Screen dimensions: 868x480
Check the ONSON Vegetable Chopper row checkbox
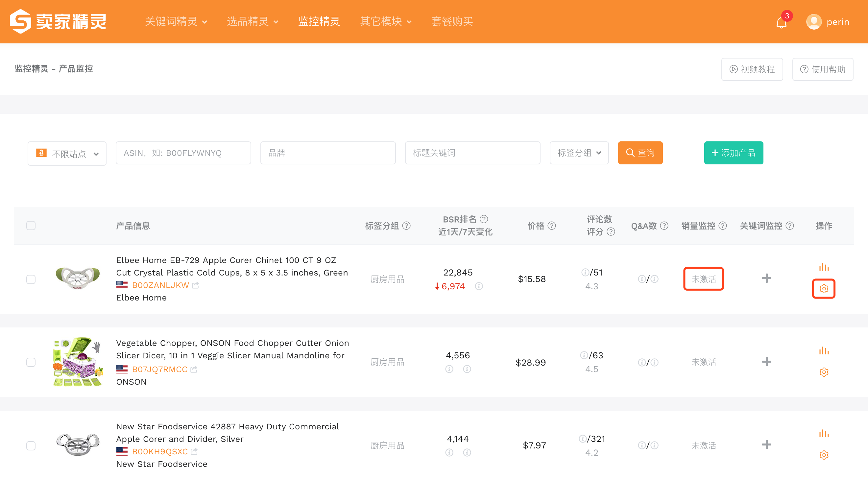[x=31, y=362]
